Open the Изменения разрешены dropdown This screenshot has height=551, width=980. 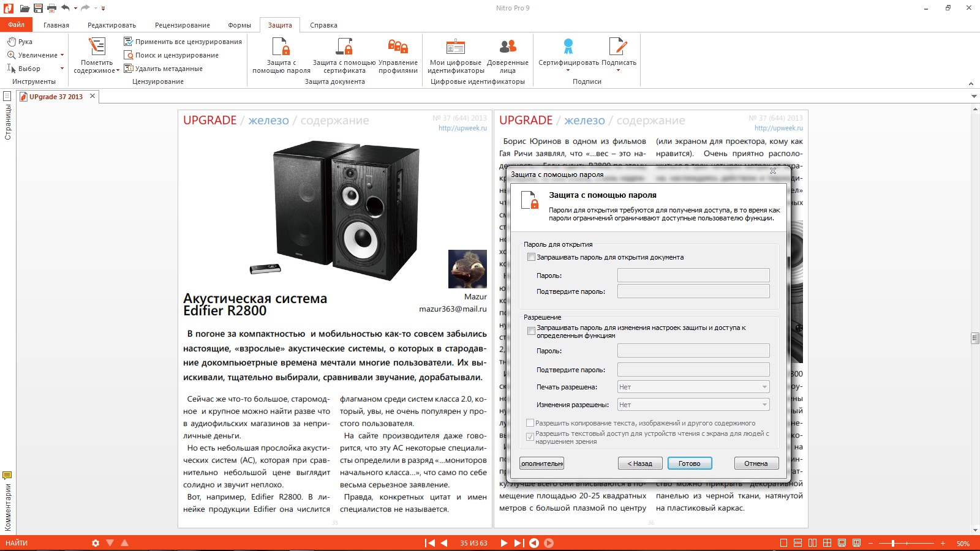click(693, 405)
